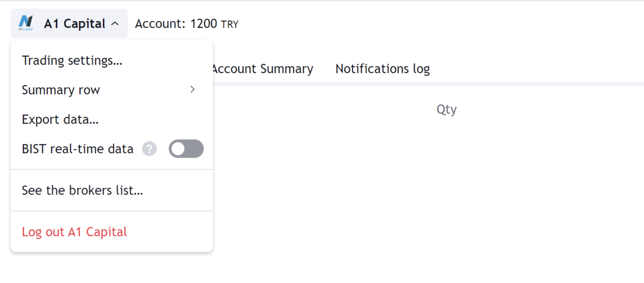Click the Qty column header

(446, 109)
